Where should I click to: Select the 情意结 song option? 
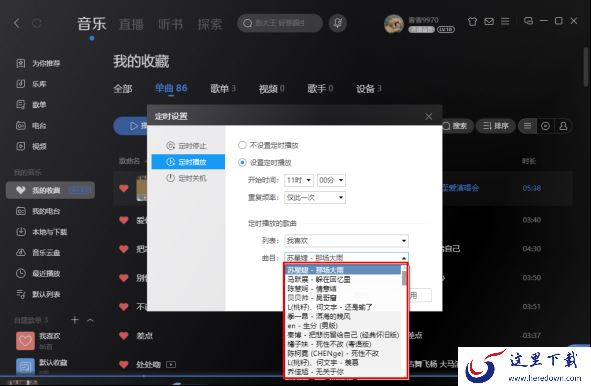click(343, 289)
